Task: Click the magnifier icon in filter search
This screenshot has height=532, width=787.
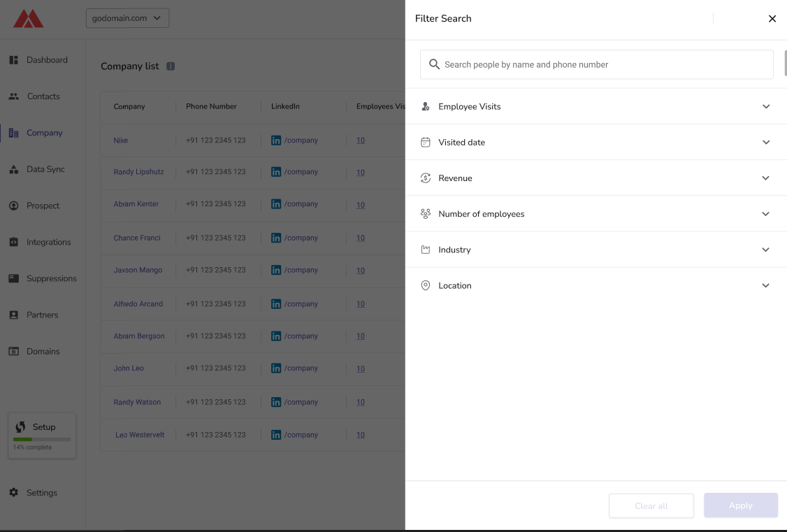Action: pyautogui.click(x=434, y=64)
